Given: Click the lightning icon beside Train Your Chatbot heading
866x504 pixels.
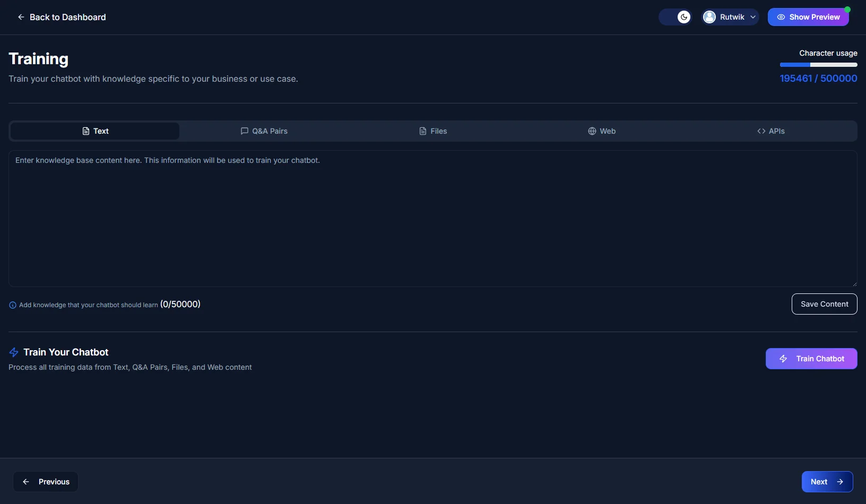Looking at the screenshot, I should coord(14,352).
